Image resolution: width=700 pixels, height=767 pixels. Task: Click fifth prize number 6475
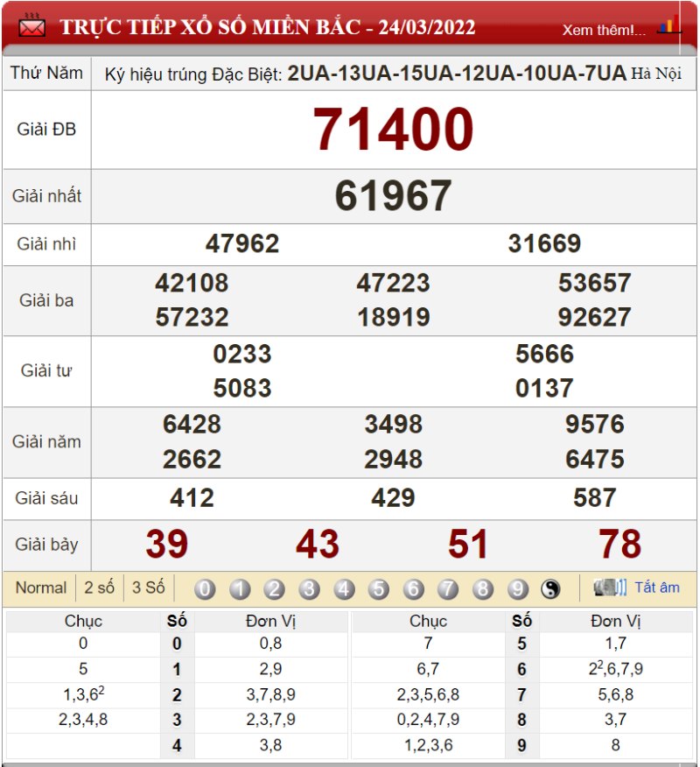tap(594, 460)
